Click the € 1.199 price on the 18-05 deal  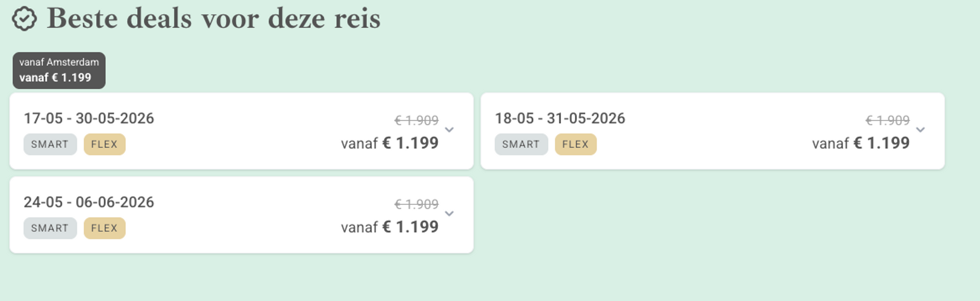coord(881,143)
